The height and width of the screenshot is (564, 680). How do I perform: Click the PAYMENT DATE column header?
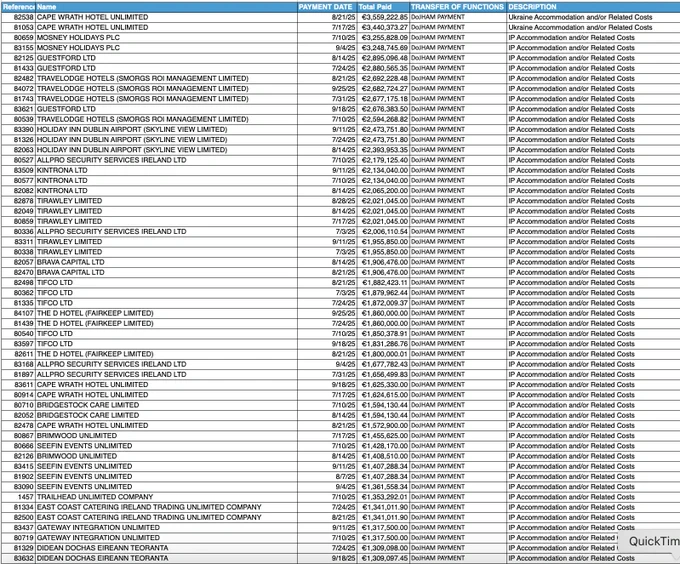[x=325, y=7]
